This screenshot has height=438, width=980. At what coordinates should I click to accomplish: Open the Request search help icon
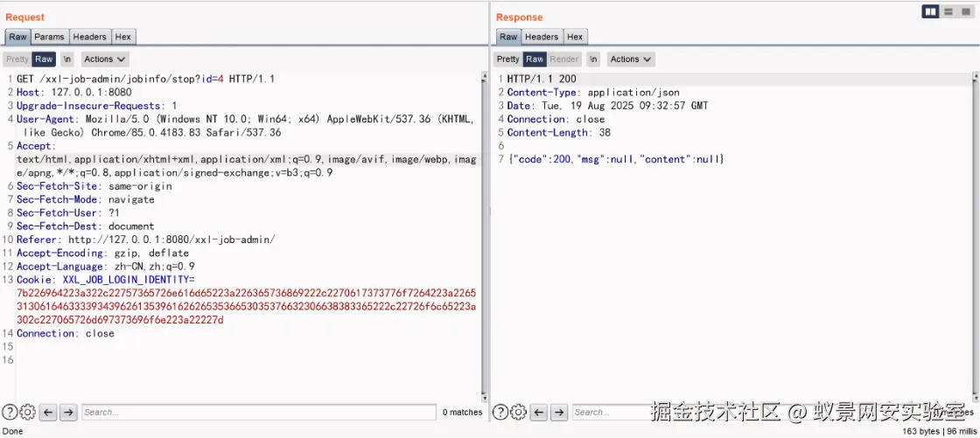(10, 413)
